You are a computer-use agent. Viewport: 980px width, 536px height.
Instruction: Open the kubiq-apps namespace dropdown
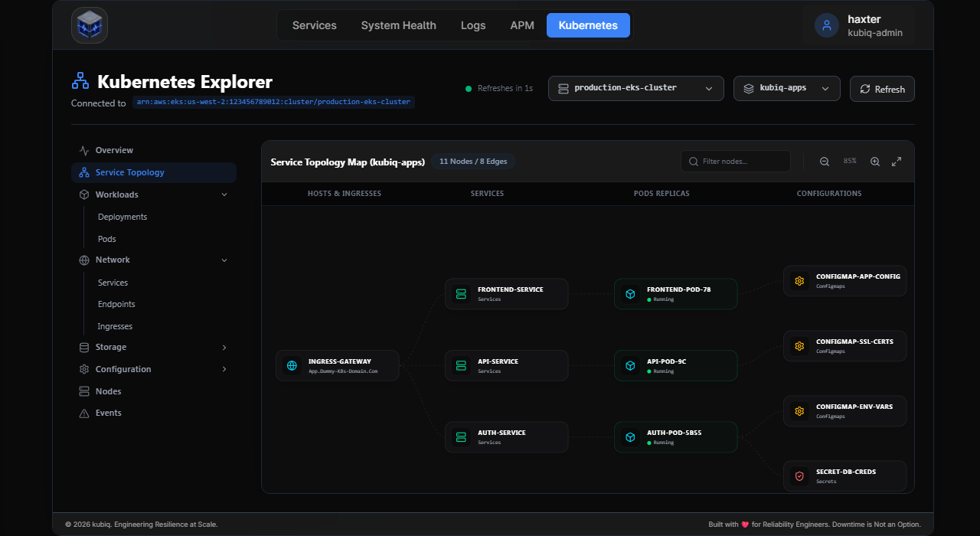click(x=787, y=88)
